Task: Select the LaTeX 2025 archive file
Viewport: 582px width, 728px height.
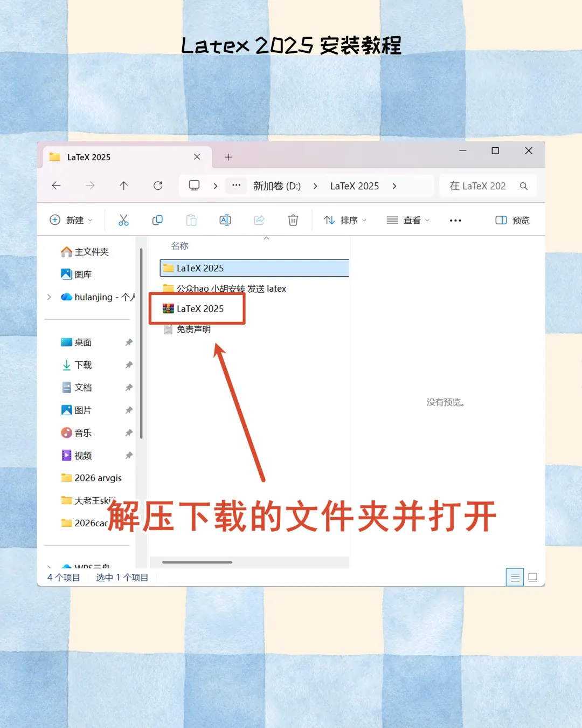Action: click(194, 308)
